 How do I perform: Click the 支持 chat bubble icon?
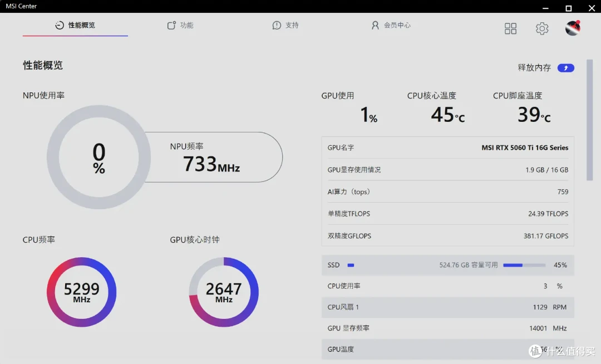coord(277,25)
